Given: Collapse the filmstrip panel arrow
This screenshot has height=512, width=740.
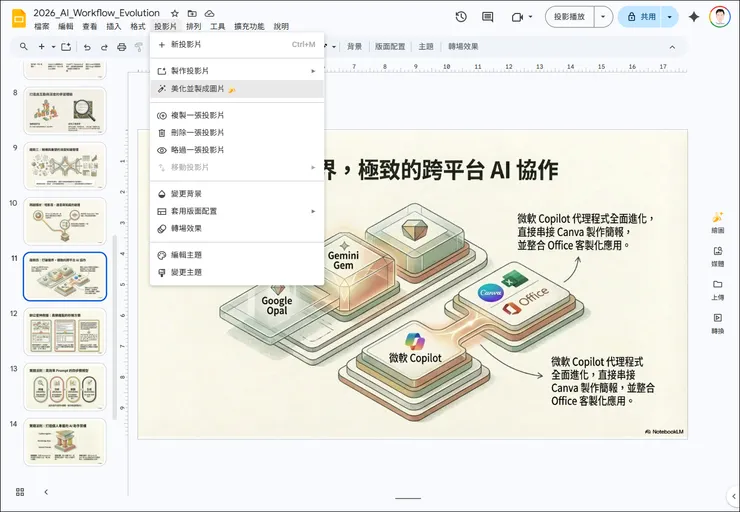Looking at the screenshot, I should point(46,492).
